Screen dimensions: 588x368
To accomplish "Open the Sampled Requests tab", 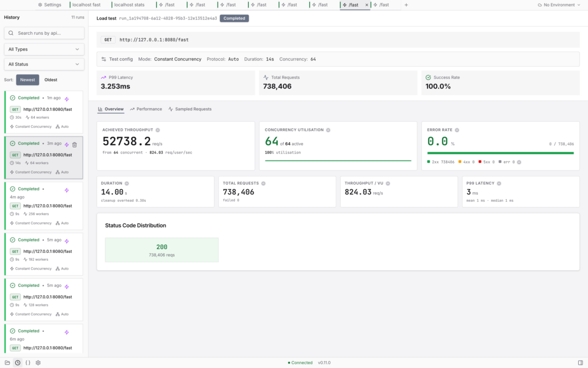I will (x=190, y=109).
